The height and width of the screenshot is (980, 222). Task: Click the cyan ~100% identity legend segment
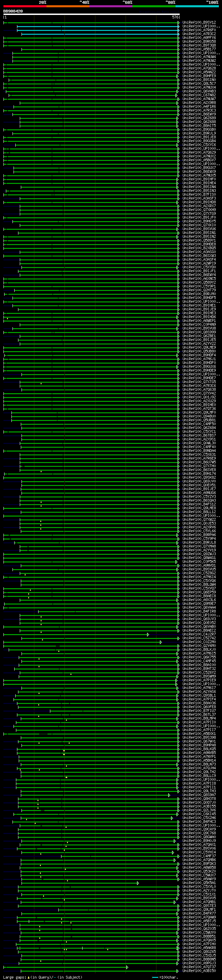pos(197,6)
